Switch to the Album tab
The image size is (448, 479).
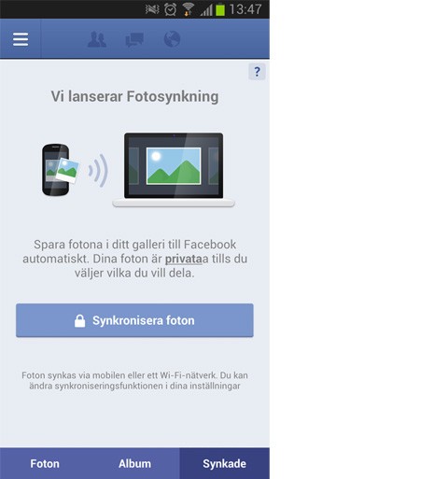tap(134, 463)
